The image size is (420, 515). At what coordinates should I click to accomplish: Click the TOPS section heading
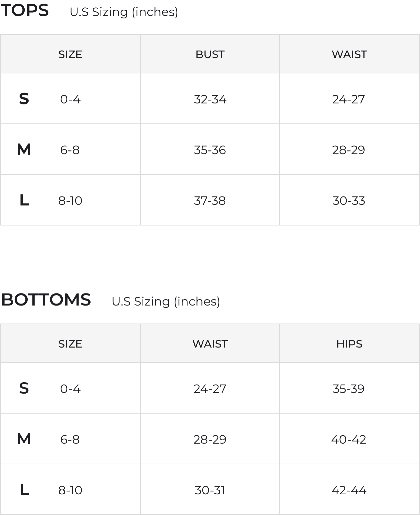point(24,11)
